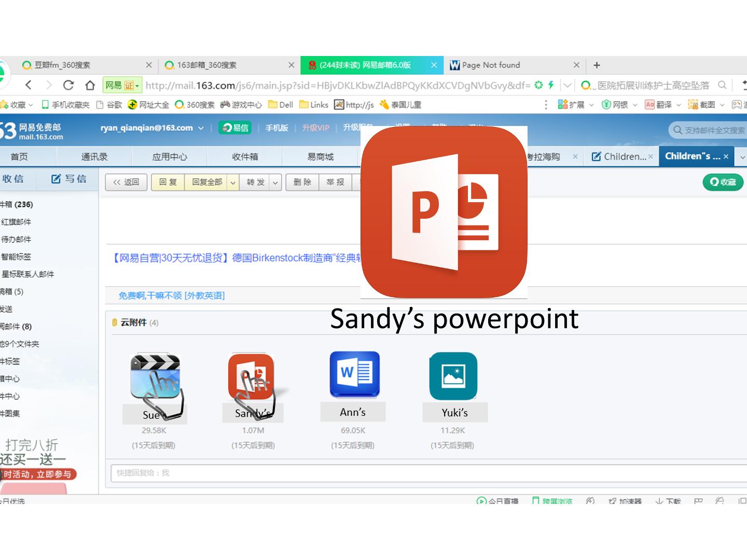The image size is (747, 560).
Task: Switch to the 163邮箱_360搜索 browser tab
Action: 229,65
